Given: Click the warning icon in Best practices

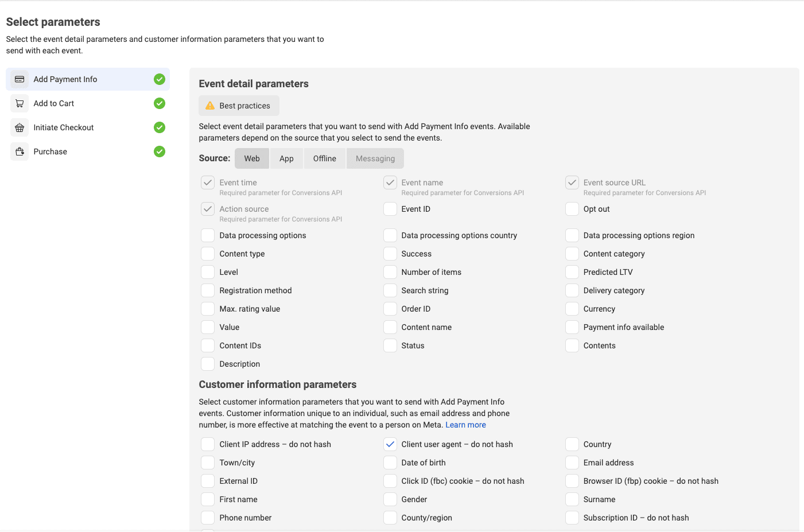Looking at the screenshot, I should click(210, 106).
